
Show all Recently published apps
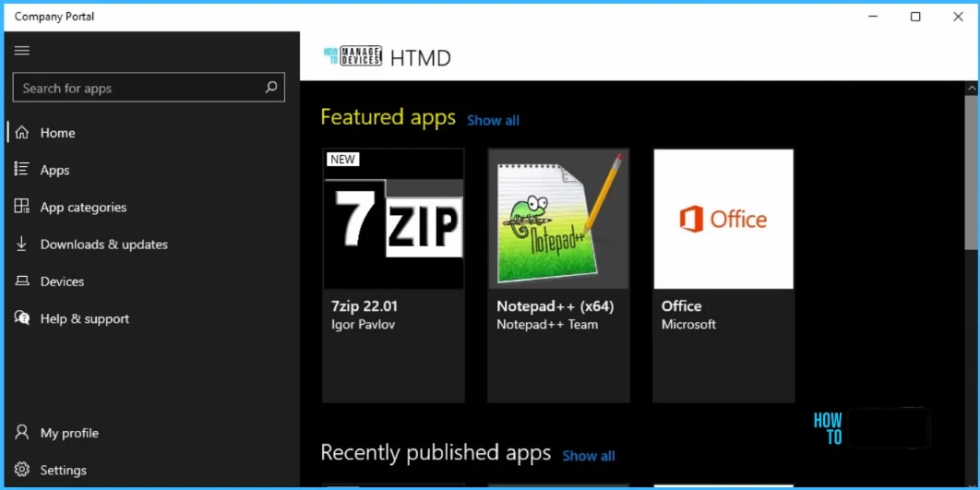click(589, 456)
